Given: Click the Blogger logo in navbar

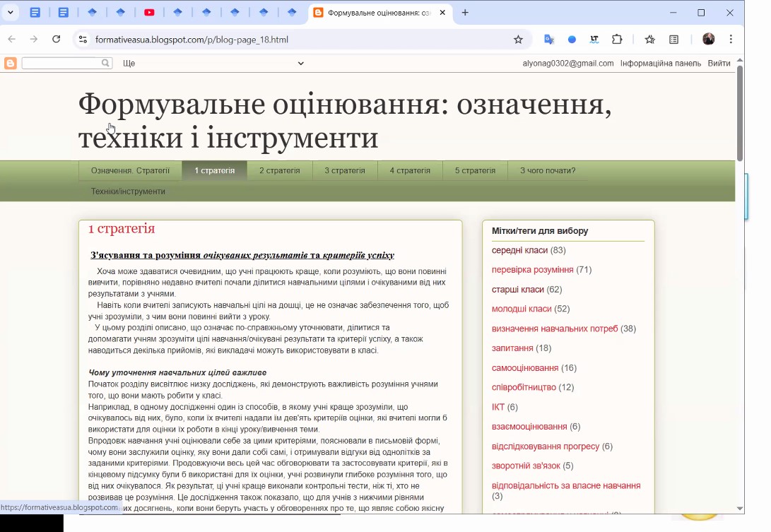Looking at the screenshot, I should pos(11,63).
